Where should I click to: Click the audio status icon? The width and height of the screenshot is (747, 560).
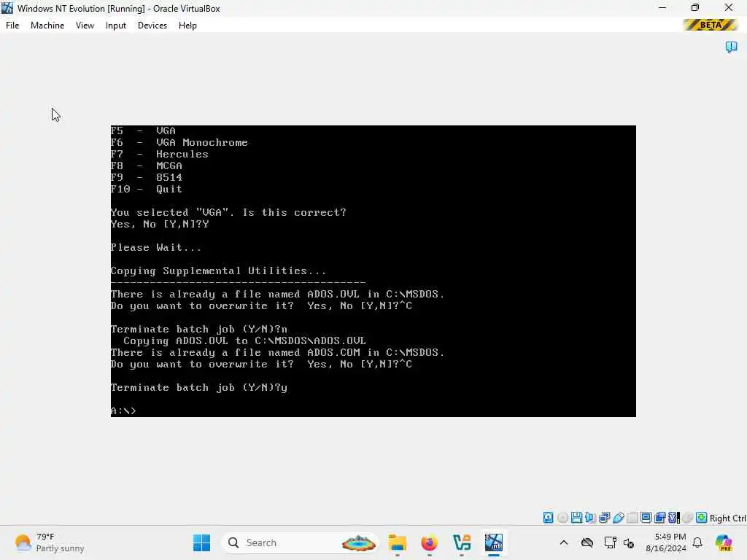590,518
